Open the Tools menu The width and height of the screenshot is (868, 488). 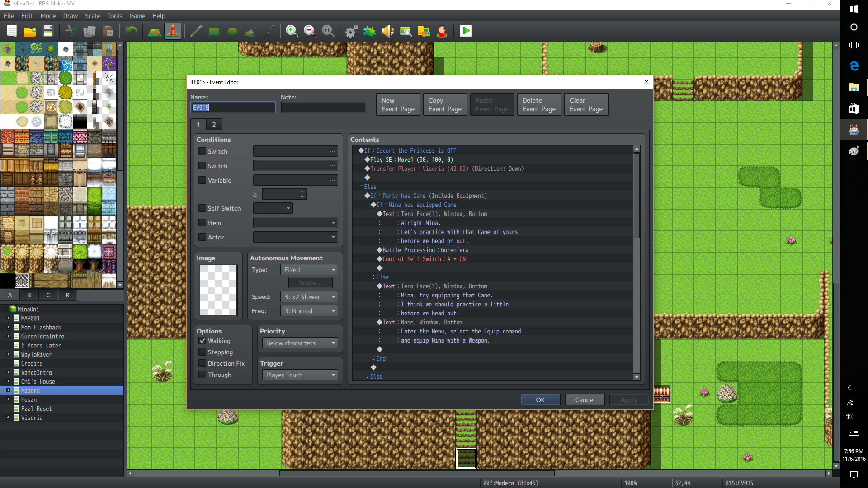click(114, 16)
